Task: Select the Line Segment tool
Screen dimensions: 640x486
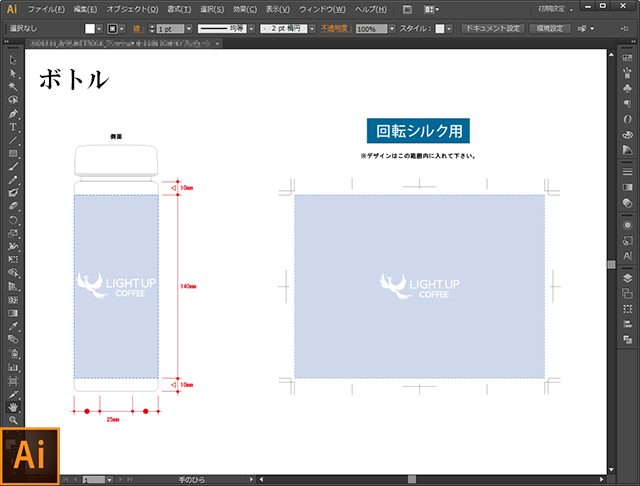Action: 13,140
